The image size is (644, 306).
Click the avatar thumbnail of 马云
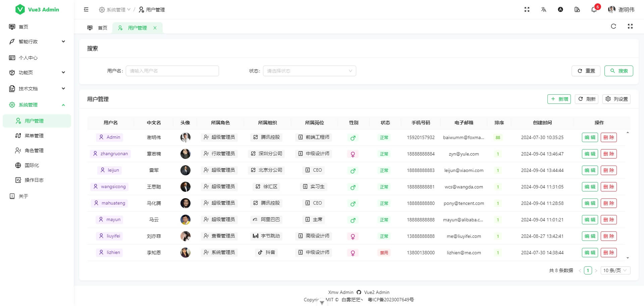185,220
